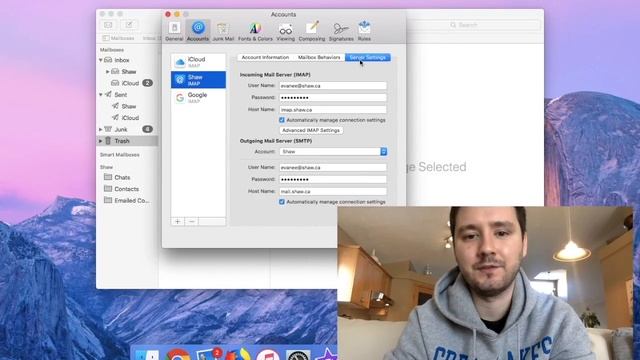640x360 pixels.
Task: Open Composing preferences
Action: 312,31
